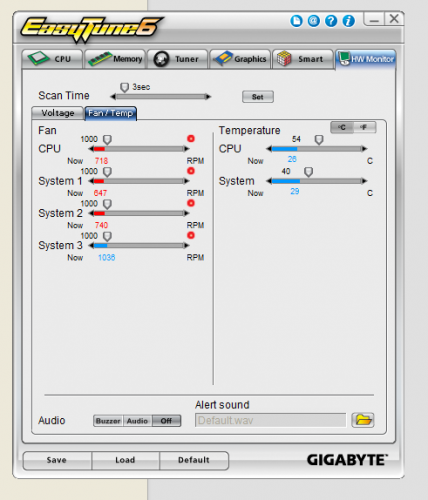The height and width of the screenshot is (500, 428).
Task: Click the info (i) icon
Action: [348, 21]
